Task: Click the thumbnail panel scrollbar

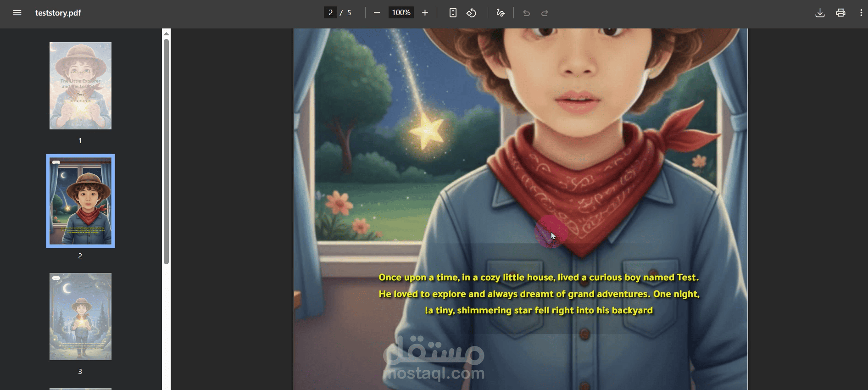Action: coord(166,151)
